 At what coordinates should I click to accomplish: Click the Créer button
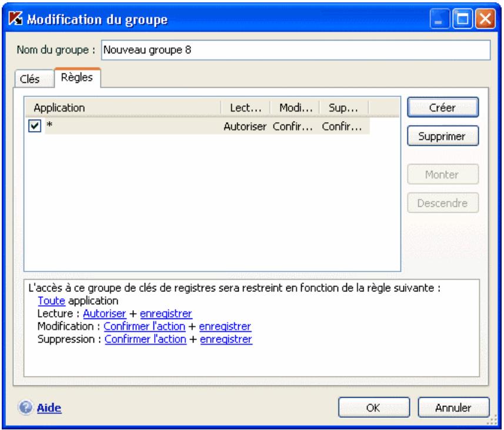coord(443,107)
